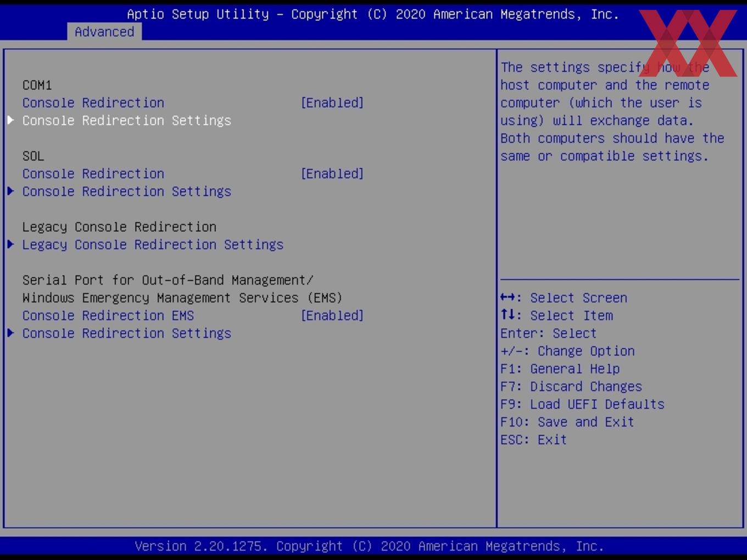Click arrow beside EMS Console Redirection Settings

tap(10, 332)
